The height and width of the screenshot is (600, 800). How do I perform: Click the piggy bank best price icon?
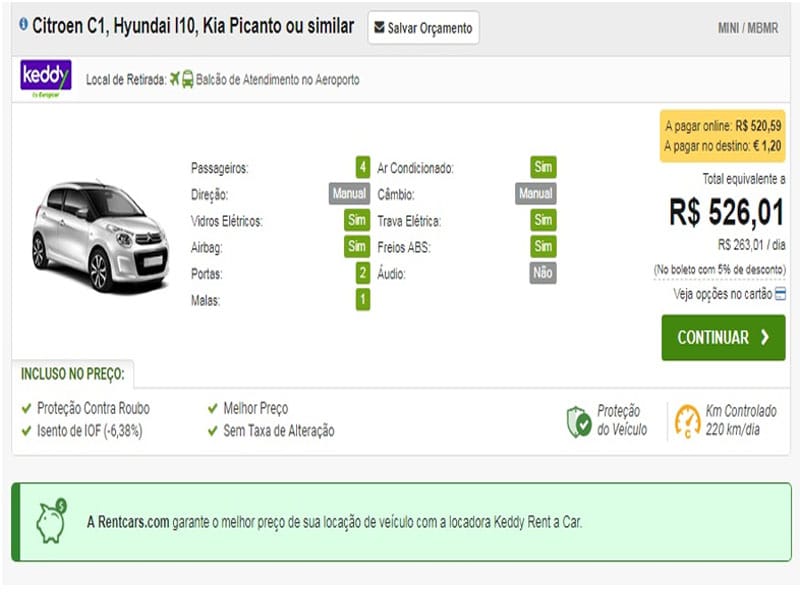(52, 521)
